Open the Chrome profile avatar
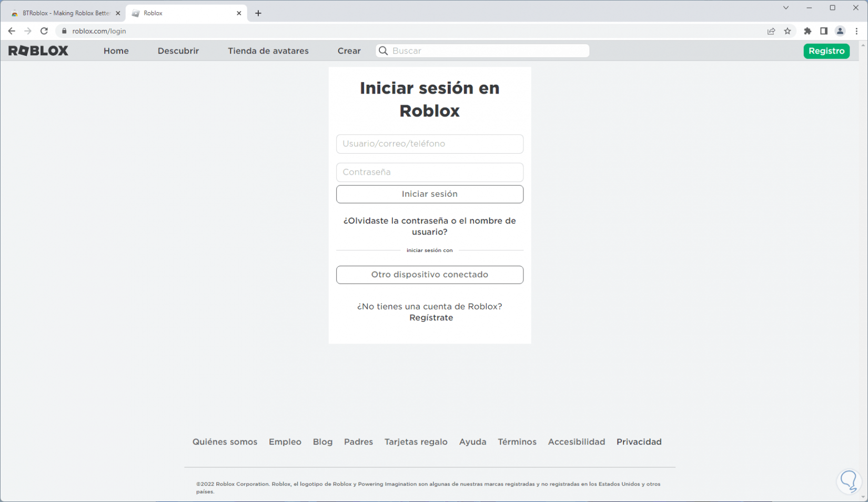Viewport: 868px width, 502px height. point(840,31)
